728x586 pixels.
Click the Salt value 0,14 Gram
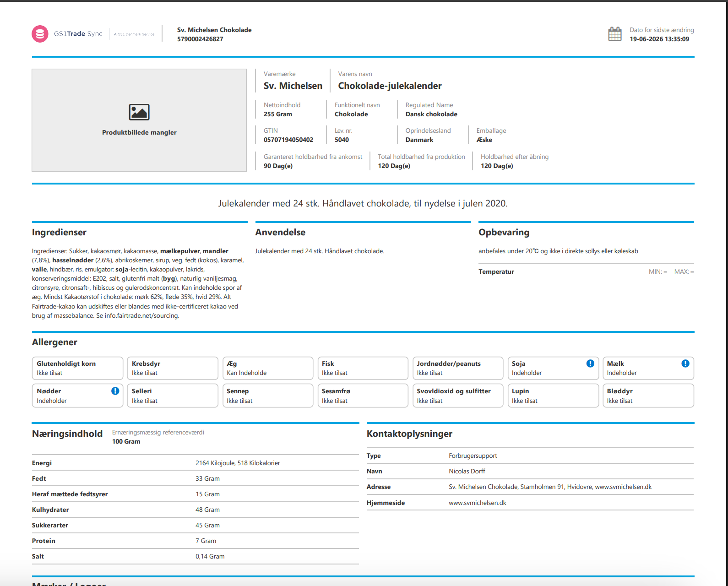click(210, 556)
